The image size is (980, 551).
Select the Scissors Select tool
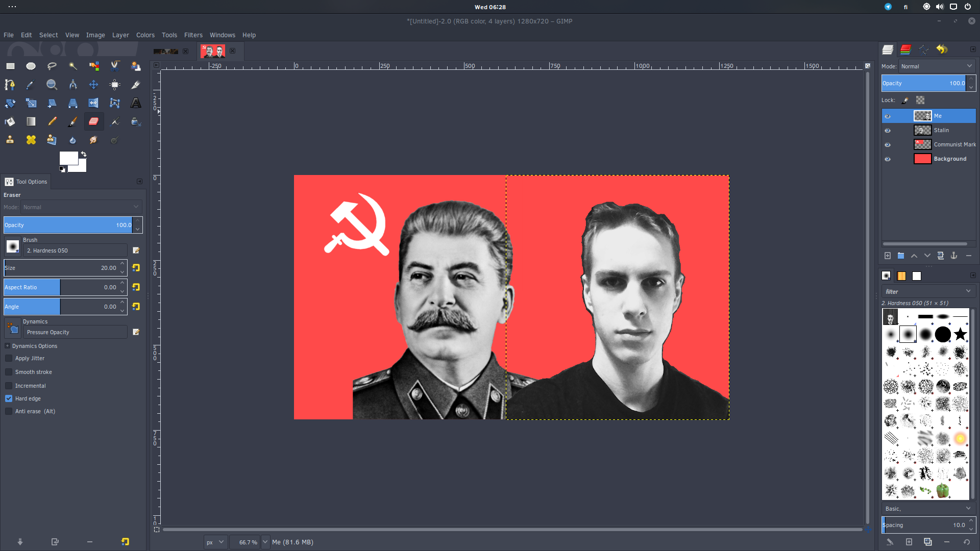115,66
